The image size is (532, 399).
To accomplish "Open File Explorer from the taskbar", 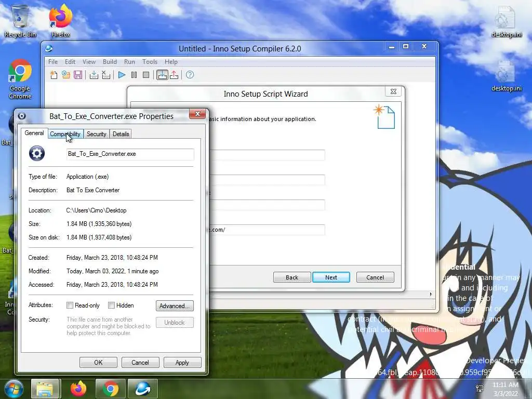I will [45, 389].
